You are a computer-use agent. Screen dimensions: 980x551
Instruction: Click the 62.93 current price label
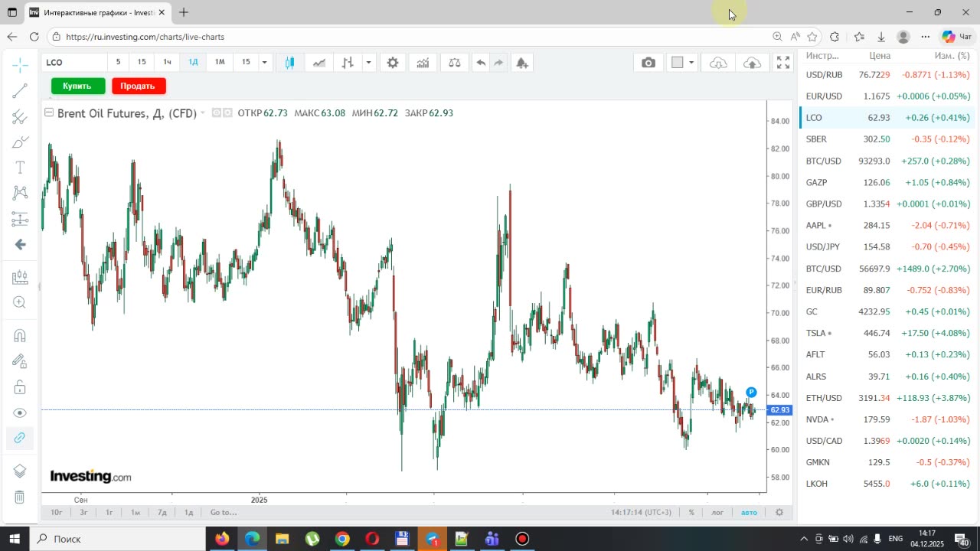[780, 410]
